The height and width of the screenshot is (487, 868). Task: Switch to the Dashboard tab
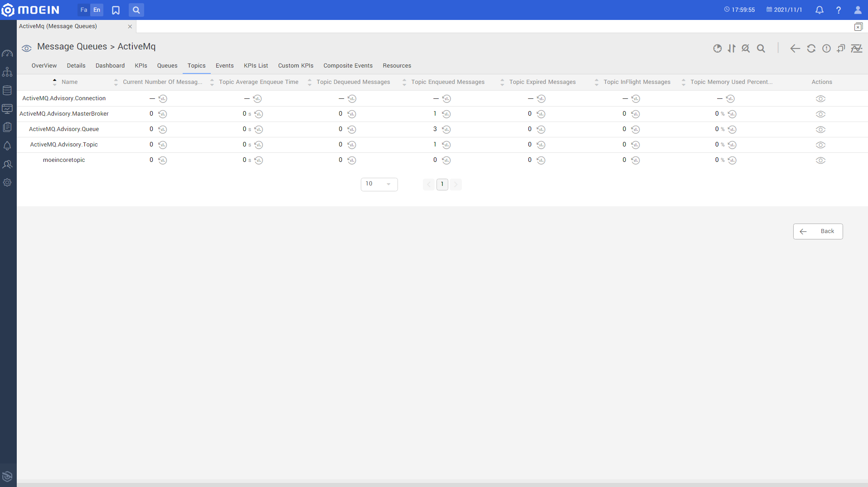[110, 66]
